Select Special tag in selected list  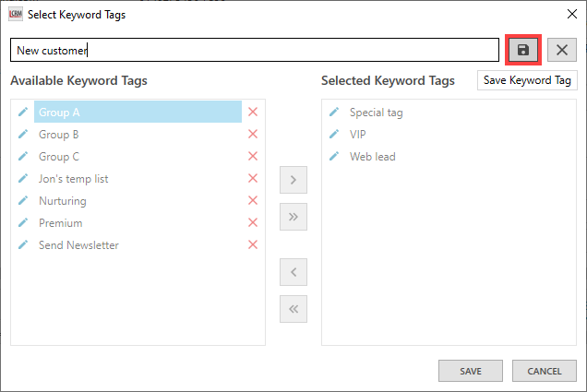tap(376, 113)
